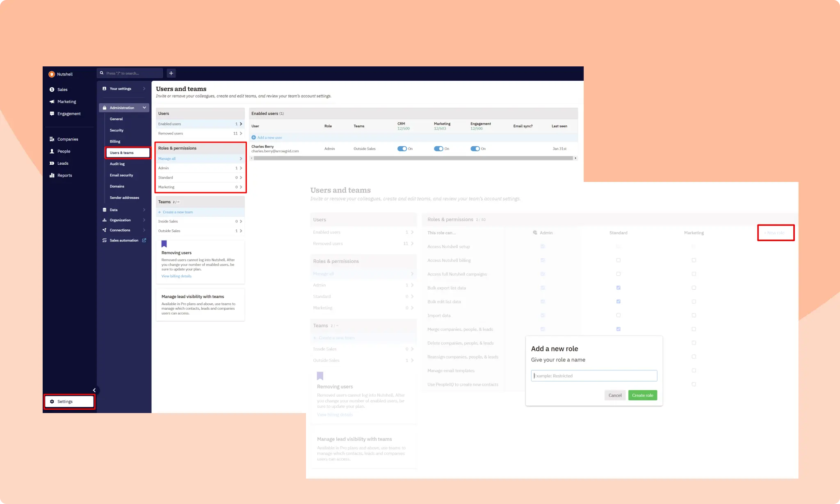This screenshot has width=840, height=504.
Task: Click the Create role green button
Action: [642, 395]
